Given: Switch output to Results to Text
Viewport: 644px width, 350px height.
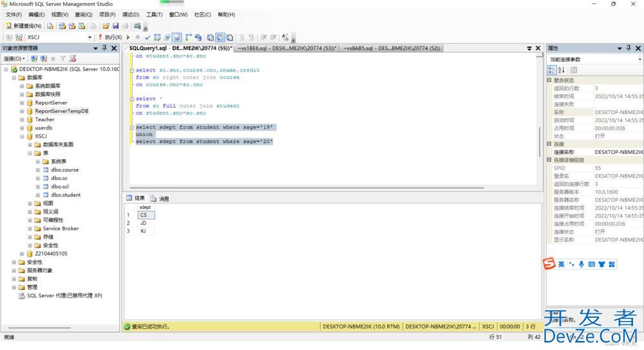Looking at the screenshot, I should tap(211, 37).
